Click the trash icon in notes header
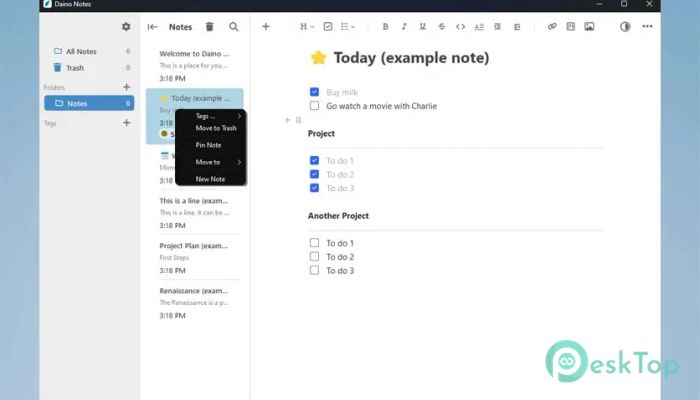 [209, 27]
